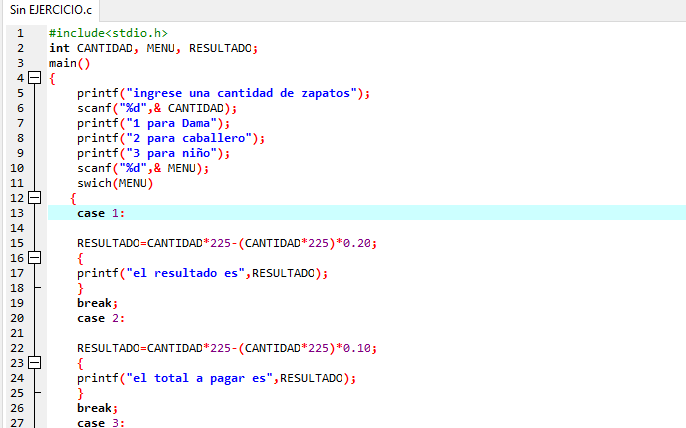Click the int CANTIDAD, MENU, RESULTADO declaration
The width and height of the screenshot is (686, 428).
(x=154, y=48)
